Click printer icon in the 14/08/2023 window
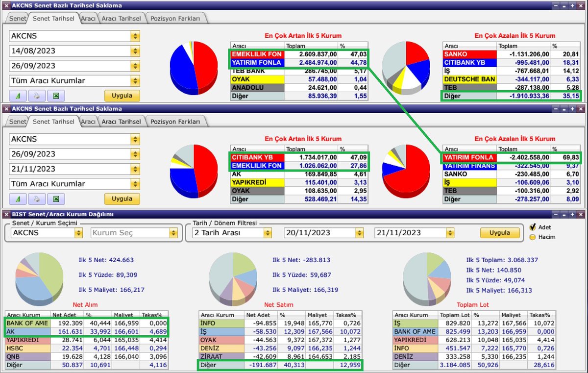The image size is (588, 373). click(x=37, y=96)
